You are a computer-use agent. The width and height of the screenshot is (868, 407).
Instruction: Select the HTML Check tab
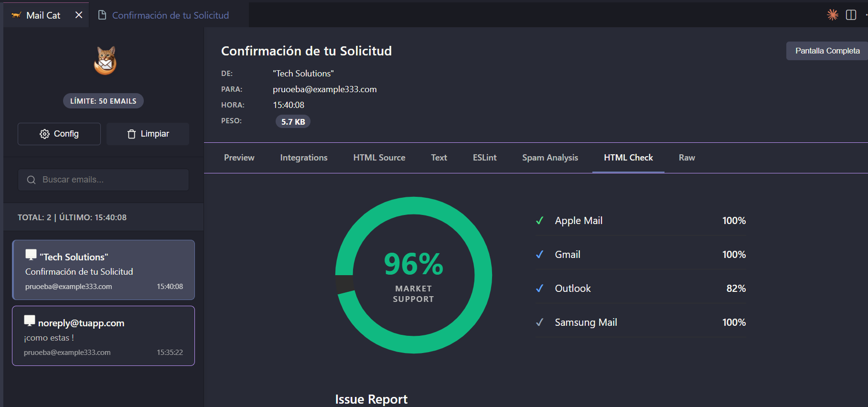628,158
